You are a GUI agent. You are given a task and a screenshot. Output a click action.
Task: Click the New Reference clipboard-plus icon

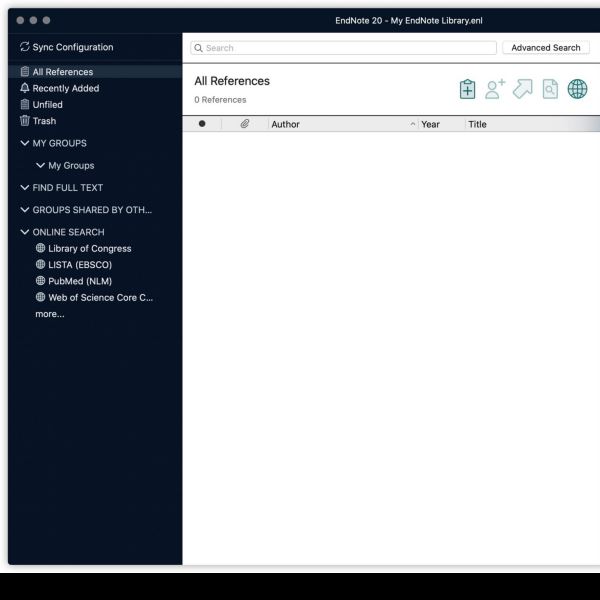(x=468, y=89)
